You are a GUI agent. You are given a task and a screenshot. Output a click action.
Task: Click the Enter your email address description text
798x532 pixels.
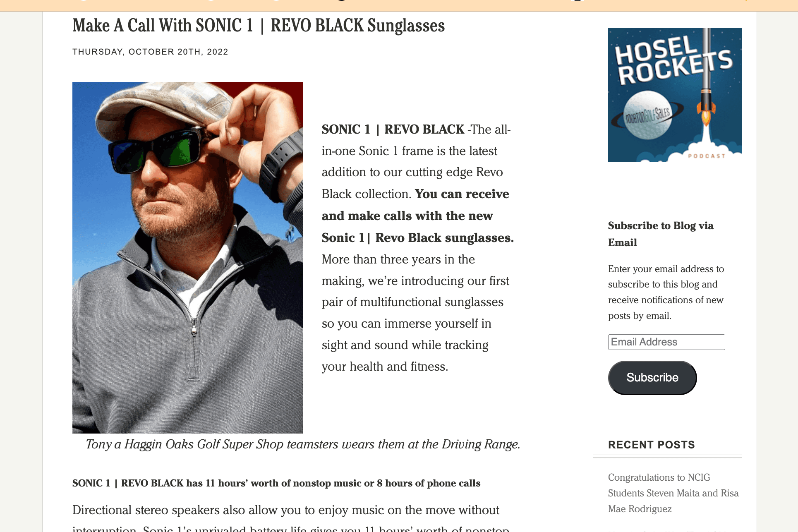[x=666, y=292]
